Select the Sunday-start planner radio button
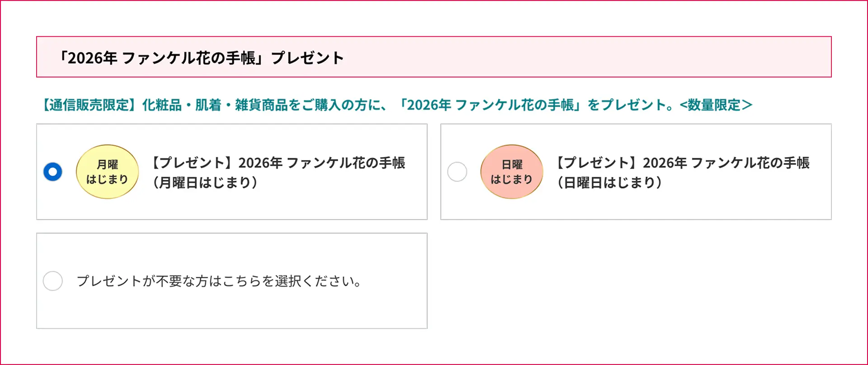The width and height of the screenshot is (868, 365). point(457,172)
